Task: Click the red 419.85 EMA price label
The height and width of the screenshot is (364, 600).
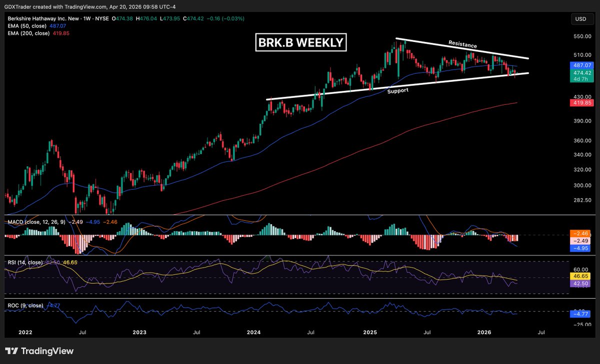Action: [581, 102]
